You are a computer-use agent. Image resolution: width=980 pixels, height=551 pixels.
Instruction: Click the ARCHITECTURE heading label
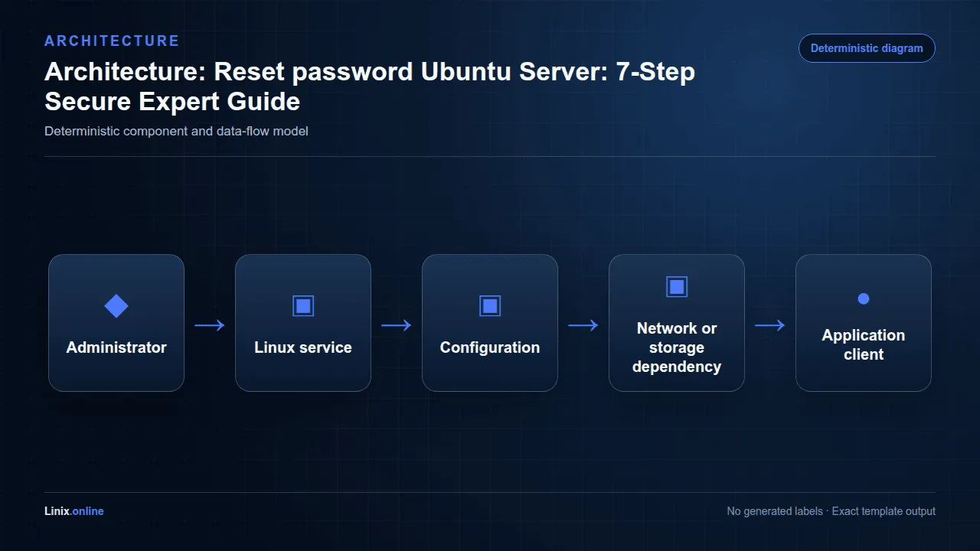[x=112, y=41]
